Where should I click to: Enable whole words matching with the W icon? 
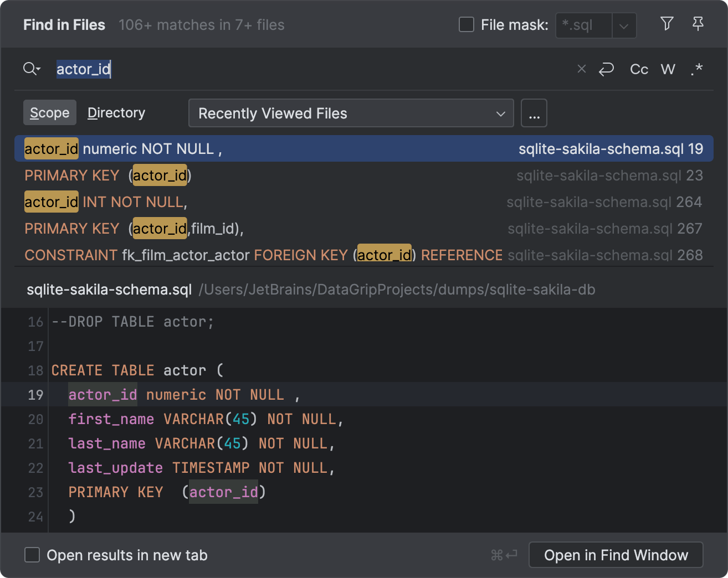[668, 69]
